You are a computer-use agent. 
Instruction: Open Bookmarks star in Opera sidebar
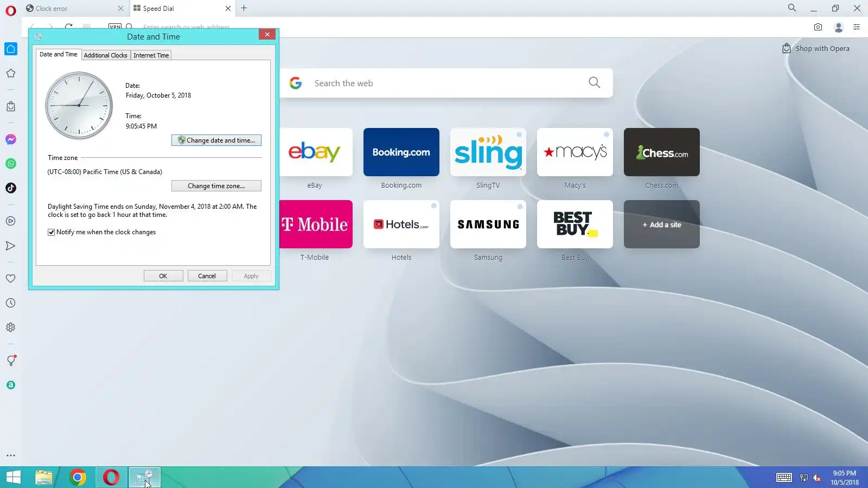click(x=11, y=73)
